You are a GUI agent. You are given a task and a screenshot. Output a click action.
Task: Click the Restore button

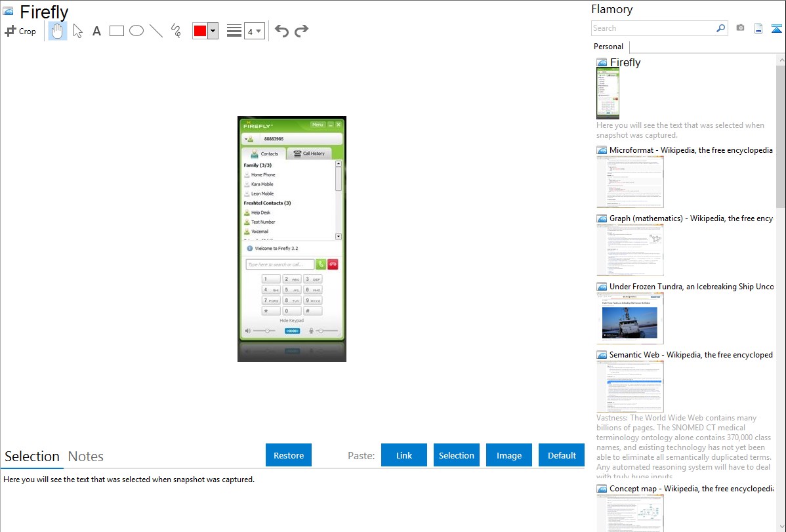(289, 455)
